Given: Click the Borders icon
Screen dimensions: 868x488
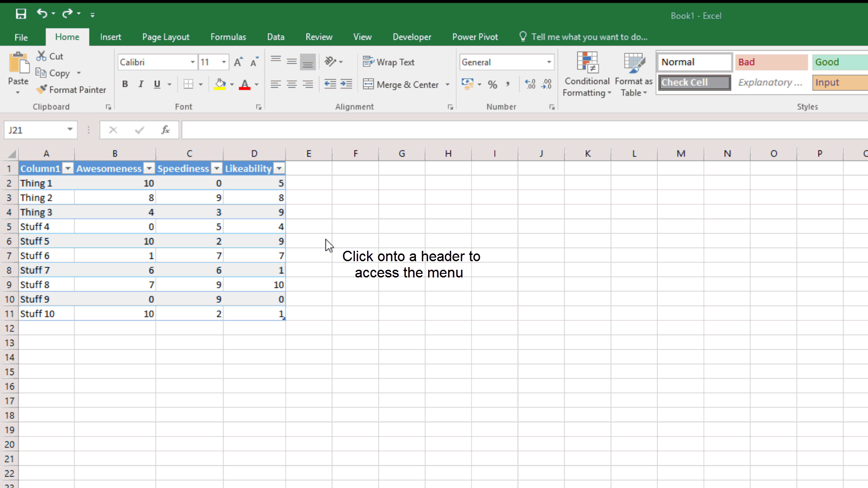Looking at the screenshot, I should (189, 84).
